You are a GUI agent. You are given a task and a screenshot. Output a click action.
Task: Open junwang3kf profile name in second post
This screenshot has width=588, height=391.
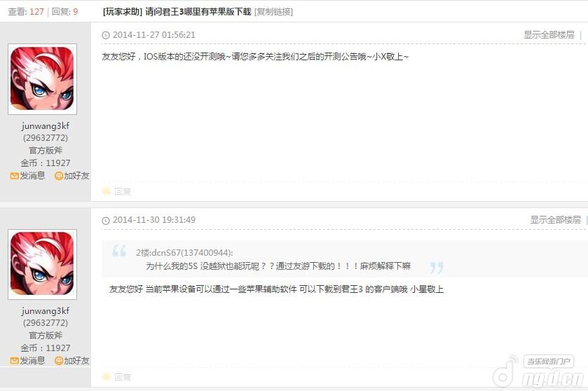pyautogui.click(x=46, y=311)
